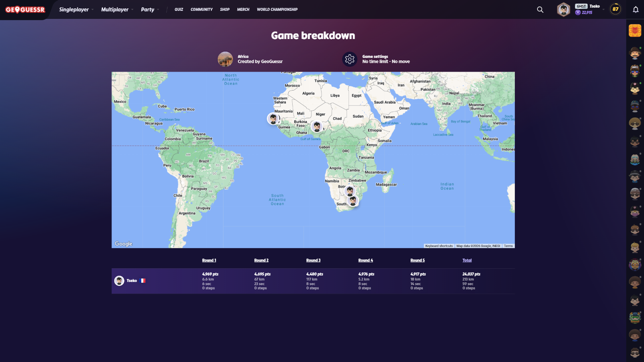This screenshot has width=644, height=362.
Task: Click the game settings gear icon
Action: pos(350,59)
